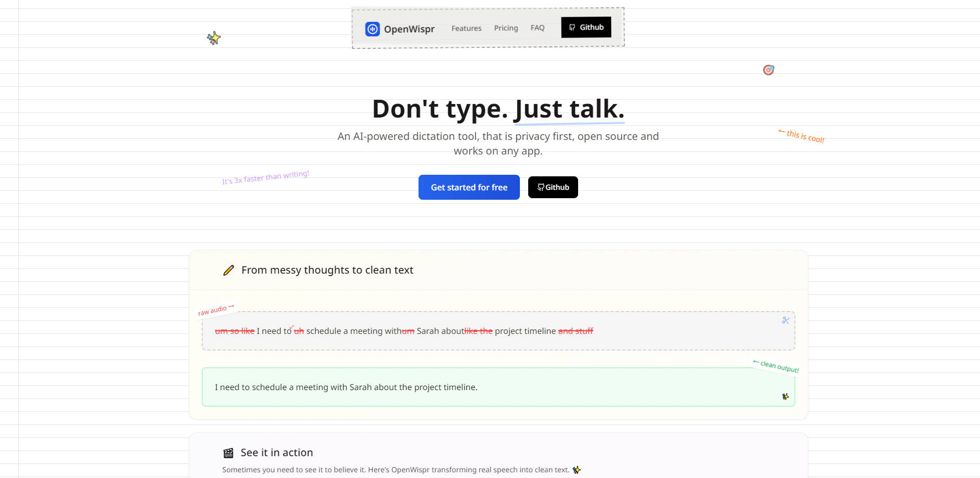Click the Github button in the navbar
Screen dimensions: 980x478
click(x=586, y=28)
